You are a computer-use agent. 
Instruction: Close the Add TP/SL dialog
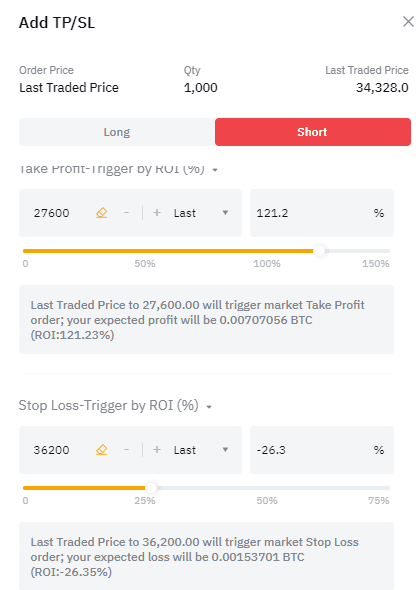408,21
